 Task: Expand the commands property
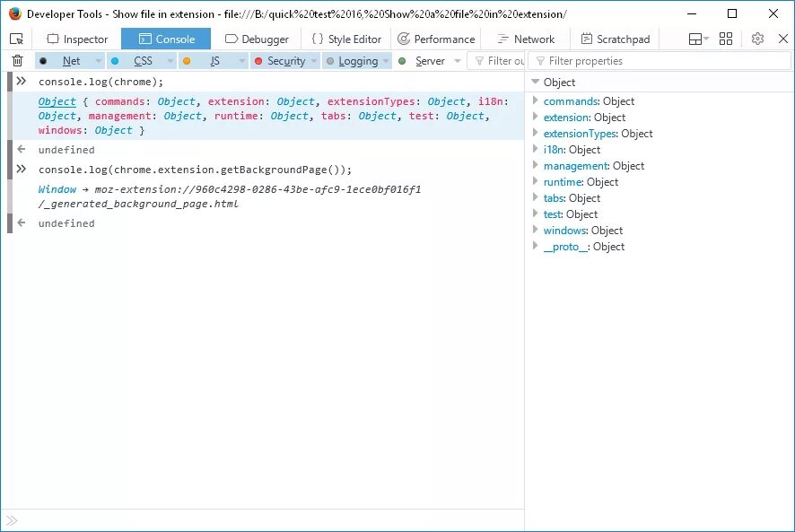click(x=535, y=100)
